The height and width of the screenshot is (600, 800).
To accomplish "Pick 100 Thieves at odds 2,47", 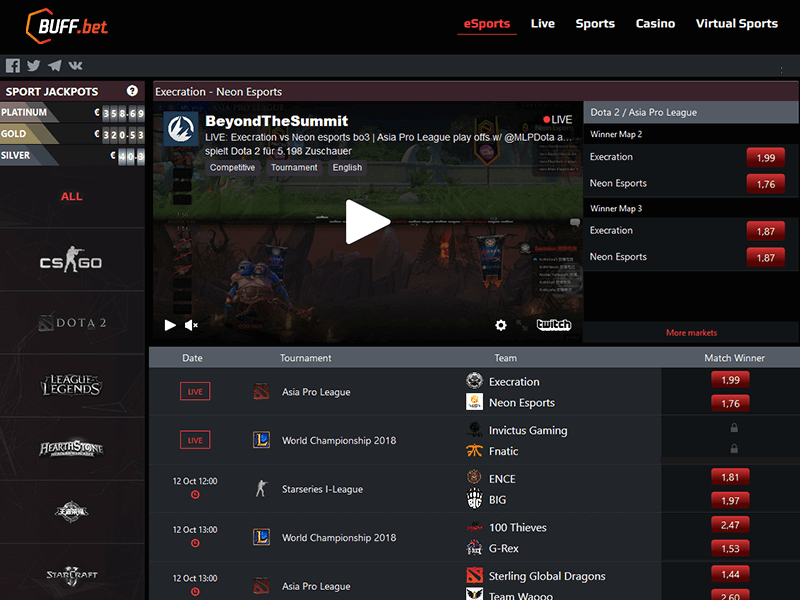I will 730,525.
